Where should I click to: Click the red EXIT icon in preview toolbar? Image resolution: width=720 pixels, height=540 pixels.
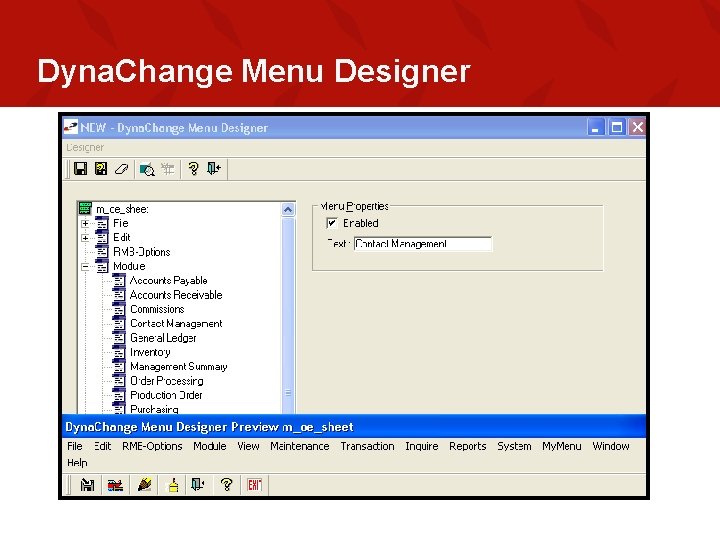[x=254, y=485]
